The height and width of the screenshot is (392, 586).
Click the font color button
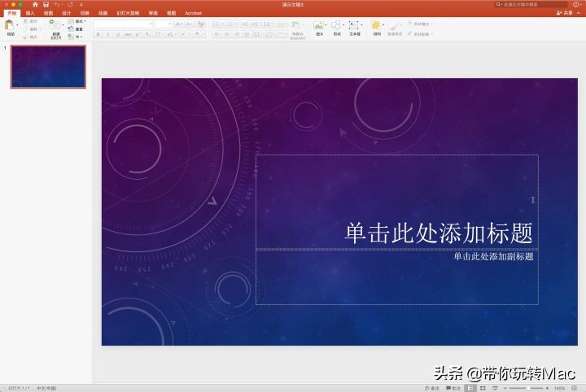click(197, 35)
